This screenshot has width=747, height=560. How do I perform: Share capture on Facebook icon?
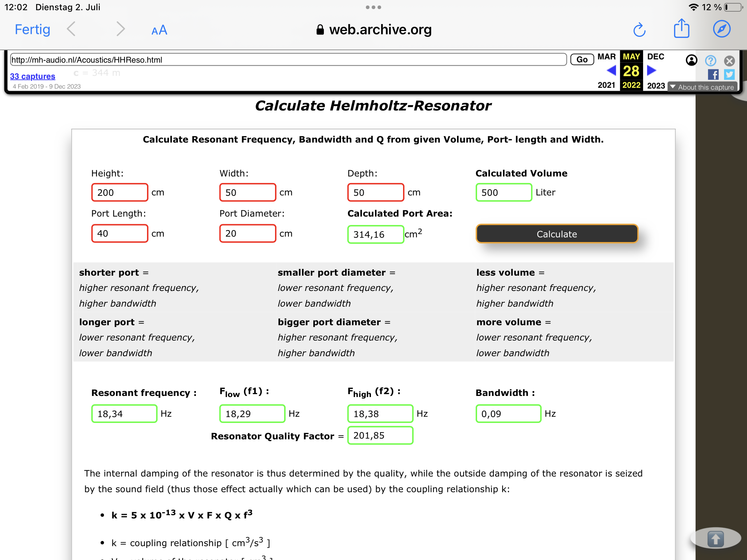713,75
